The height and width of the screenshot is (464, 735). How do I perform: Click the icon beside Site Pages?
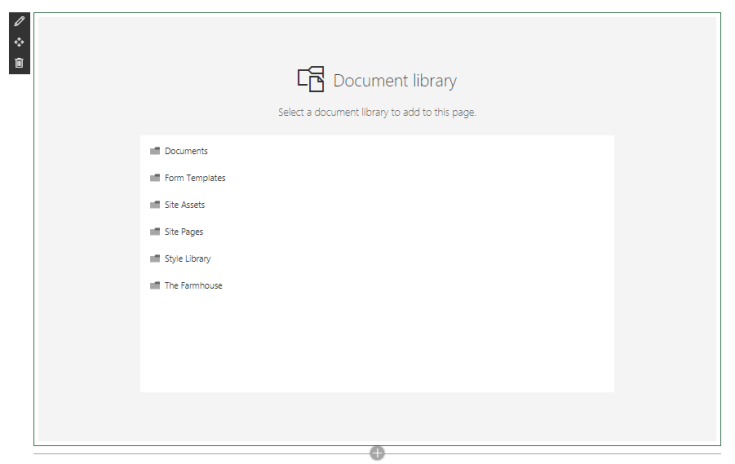pos(155,232)
